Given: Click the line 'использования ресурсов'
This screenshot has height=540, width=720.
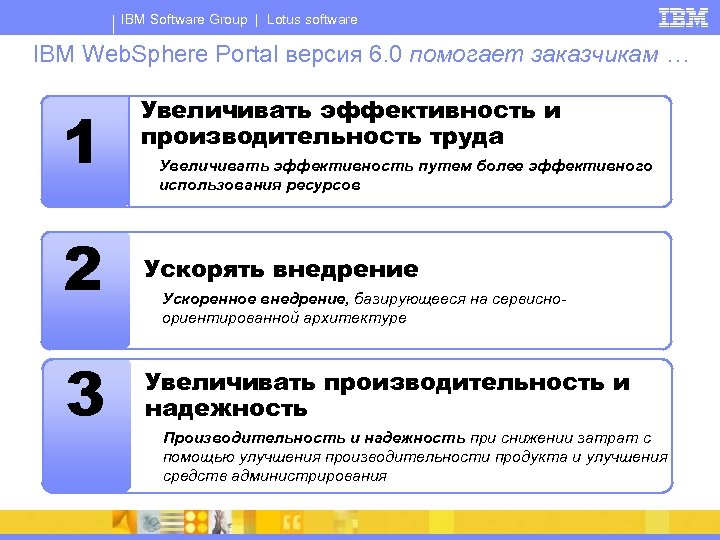Looking at the screenshot, I should (x=260, y=186).
